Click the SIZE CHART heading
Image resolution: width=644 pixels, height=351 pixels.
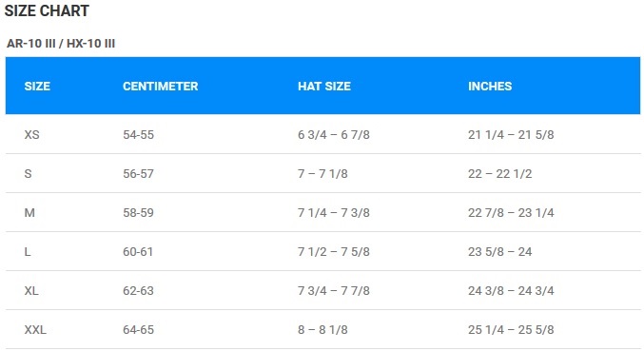point(47,11)
